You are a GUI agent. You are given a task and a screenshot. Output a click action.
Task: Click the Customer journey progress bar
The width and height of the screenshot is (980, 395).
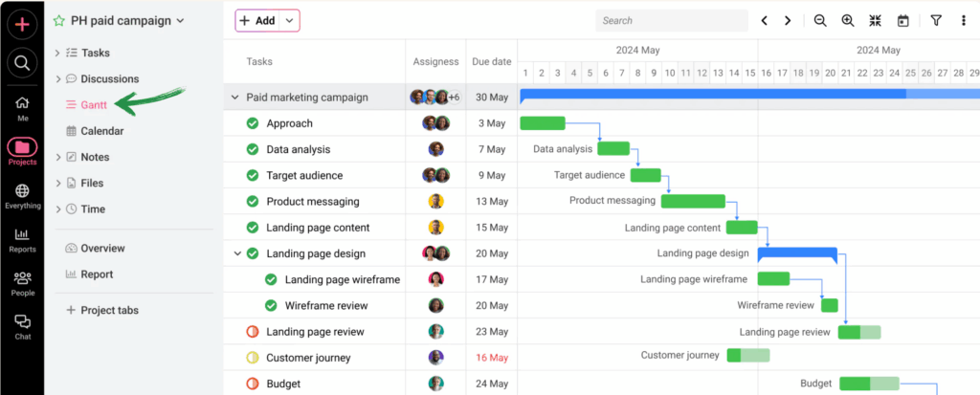click(x=748, y=356)
